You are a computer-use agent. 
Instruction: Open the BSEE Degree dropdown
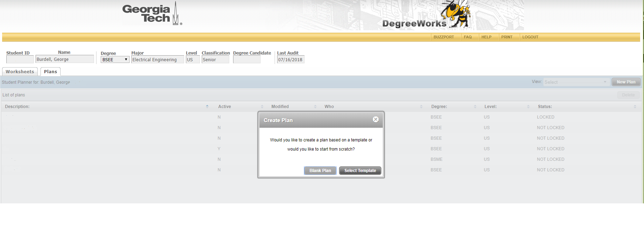(115, 60)
